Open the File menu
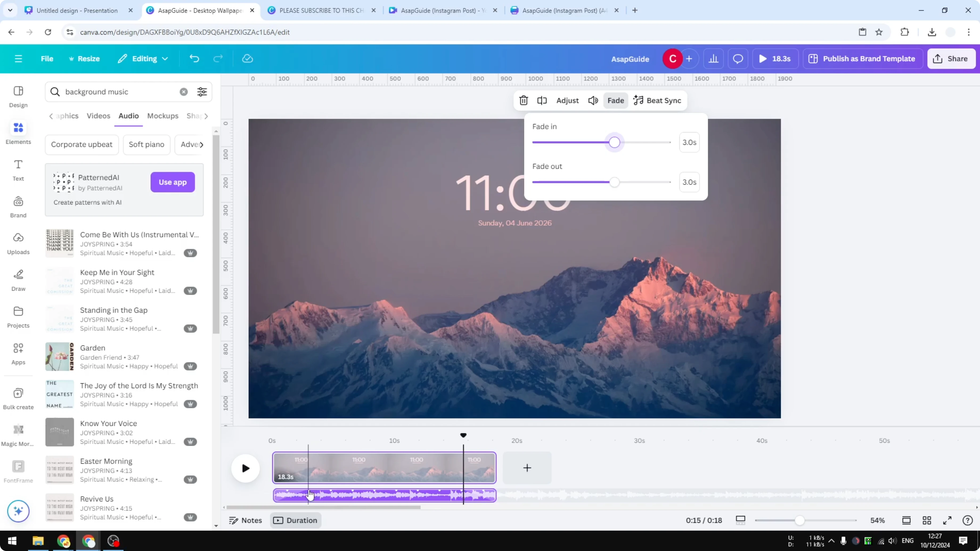 pos(47,58)
